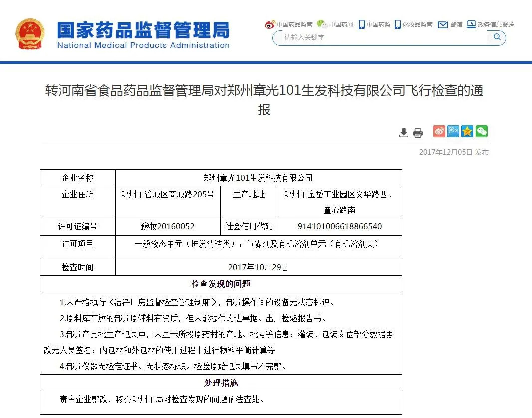Click the phone icon beside 中国药监
The height and width of the screenshot is (418, 532).
tap(362, 24)
